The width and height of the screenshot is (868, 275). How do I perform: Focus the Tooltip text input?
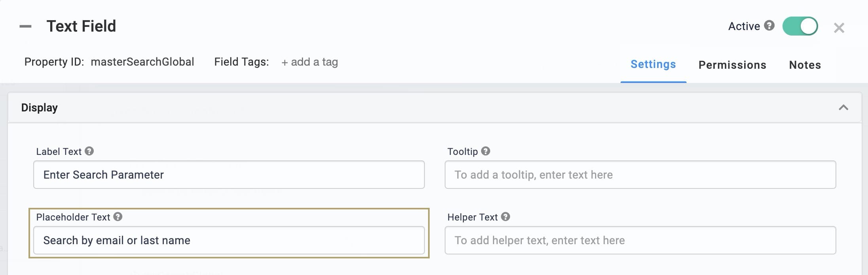pos(640,175)
